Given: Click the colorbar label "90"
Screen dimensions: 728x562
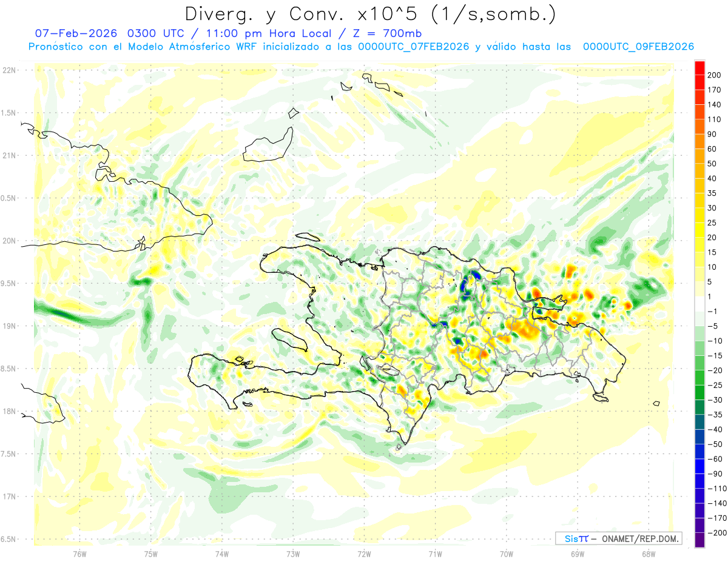Looking at the screenshot, I should coord(713,134).
